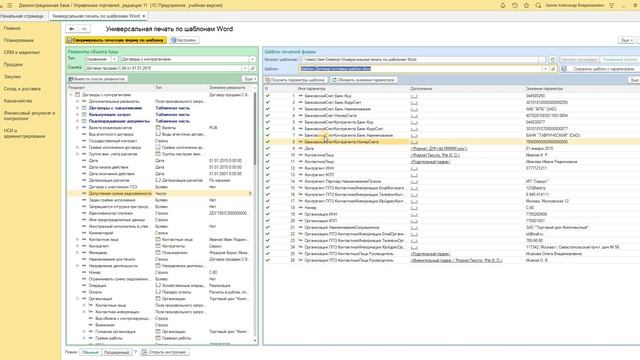Open the favorites star icon
The width and height of the screenshot is (640, 360).
[x=527, y=5]
